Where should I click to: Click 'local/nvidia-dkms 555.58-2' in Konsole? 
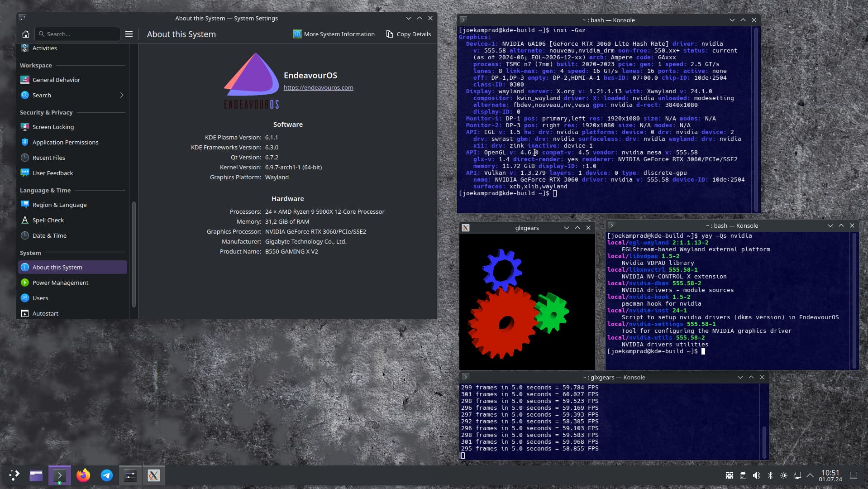pyautogui.click(x=654, y=283)
